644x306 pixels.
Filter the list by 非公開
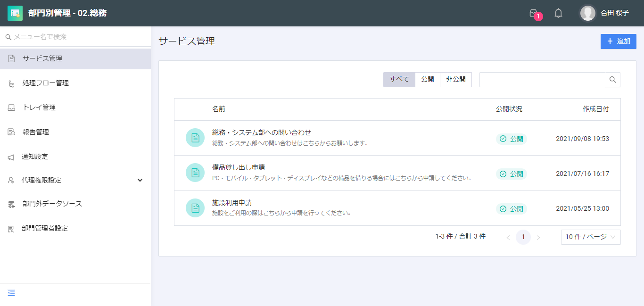[456, 80]
